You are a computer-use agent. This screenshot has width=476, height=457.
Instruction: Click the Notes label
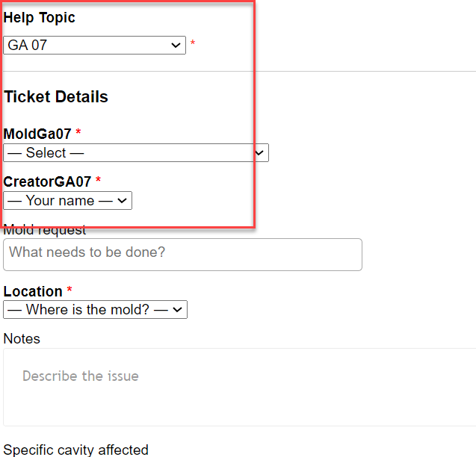click(22, 339)
